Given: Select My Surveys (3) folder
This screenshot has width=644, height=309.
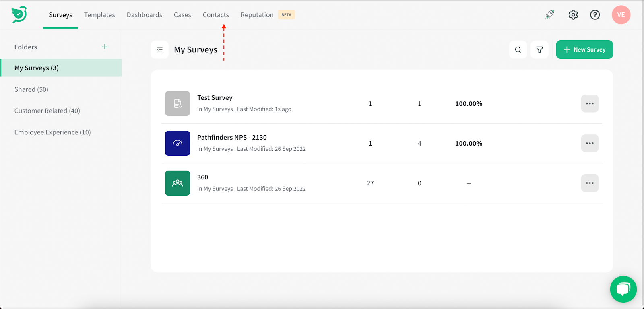Looking at the screenshot, I should coord(61,68).
